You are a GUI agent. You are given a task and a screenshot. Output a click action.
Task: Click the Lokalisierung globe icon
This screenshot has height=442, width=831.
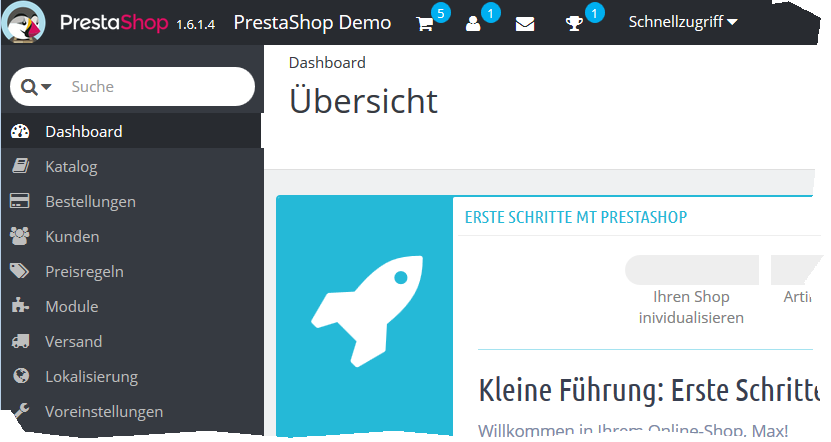21,376
